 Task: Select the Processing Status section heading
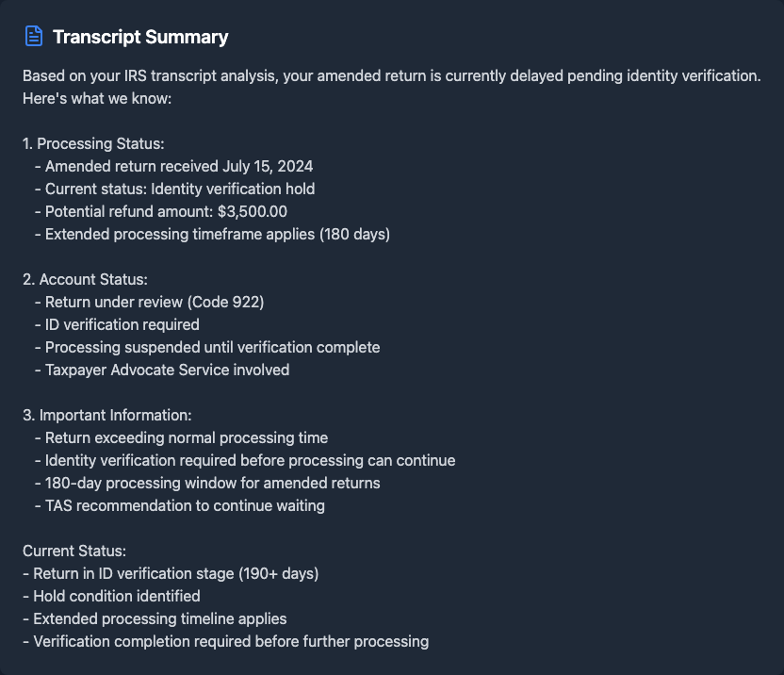pyautogui.click(x=93, y=143)
